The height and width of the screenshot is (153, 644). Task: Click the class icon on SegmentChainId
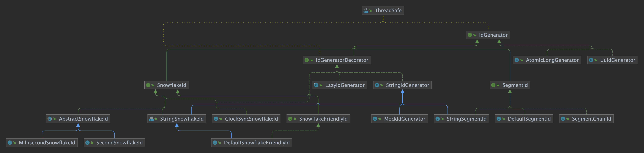[563, 119]
